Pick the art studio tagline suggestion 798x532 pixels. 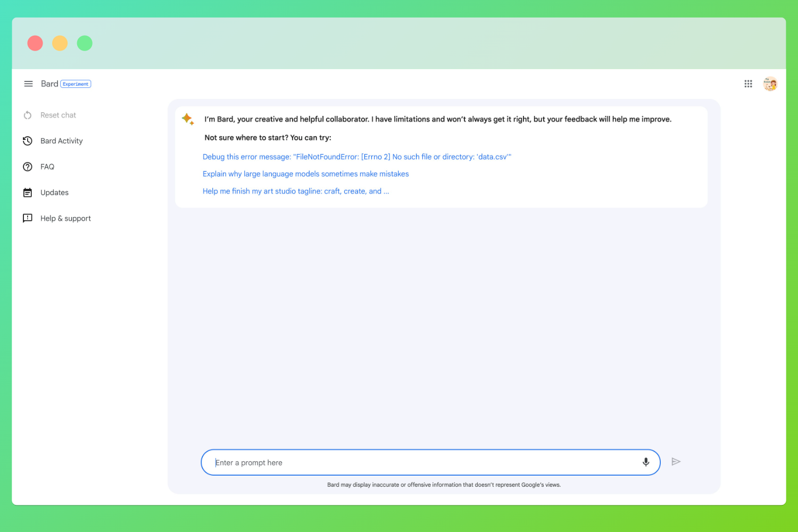(295, 192)
